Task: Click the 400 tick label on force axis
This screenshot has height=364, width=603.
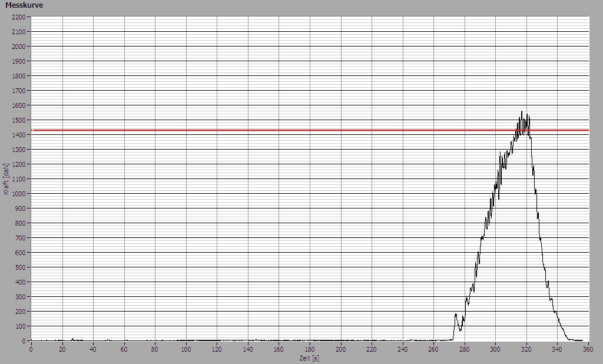Action: point(20,282)
